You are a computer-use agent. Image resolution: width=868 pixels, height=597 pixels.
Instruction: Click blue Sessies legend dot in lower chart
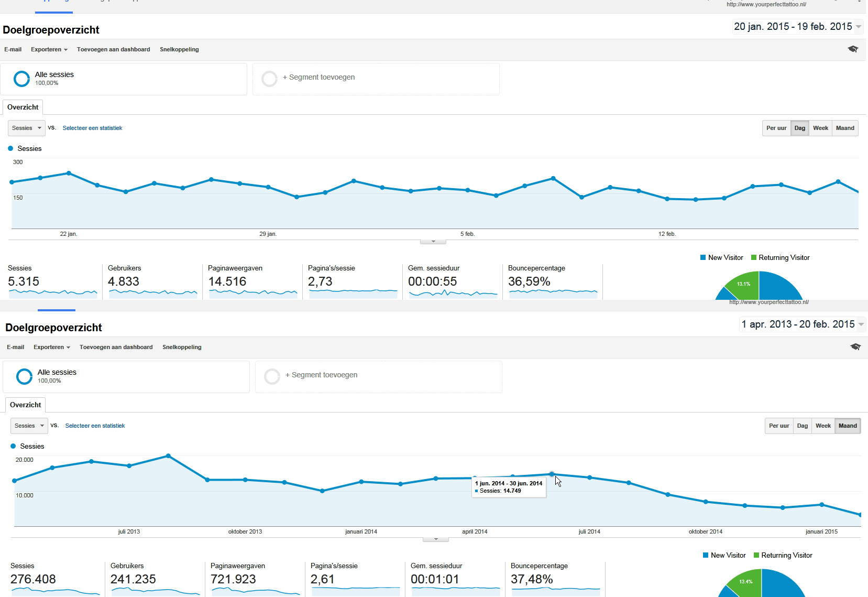tap(13, 446)
